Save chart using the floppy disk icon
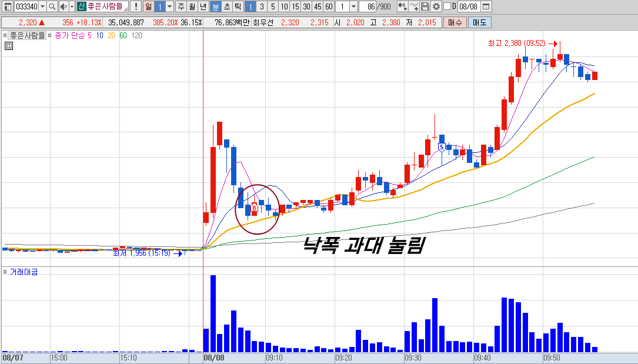This screenshot has height=364, width=638. point(425,6)
